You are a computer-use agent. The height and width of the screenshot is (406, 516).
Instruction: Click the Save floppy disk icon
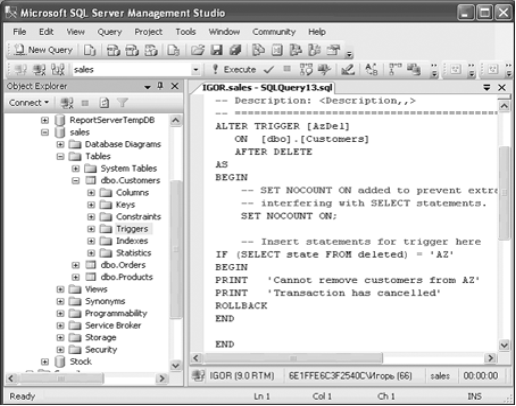click(216, 50)
